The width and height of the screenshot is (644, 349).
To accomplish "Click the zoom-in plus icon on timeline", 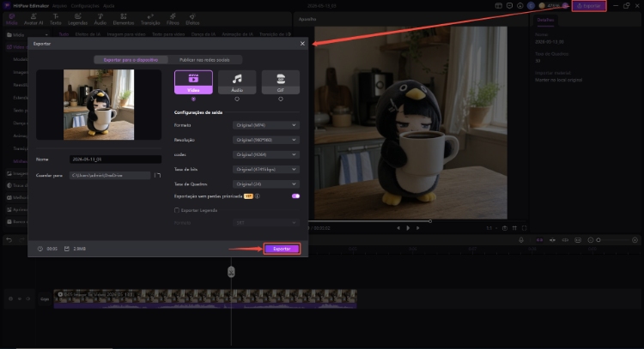I will click(x=635, y=240).
